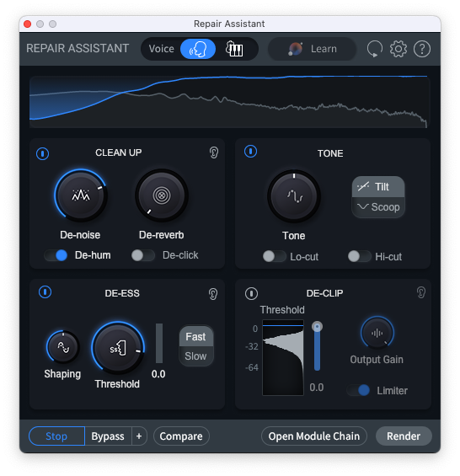Click the loop playback icon
The width and height of the screenshot is (460, 476).
(x=374, y=49)
